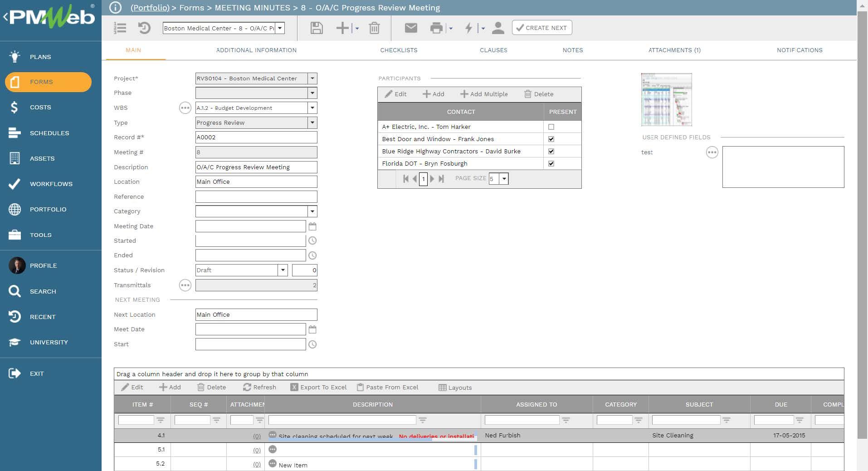This screenshot has height=471, width=868.
Task: Open the Status Draft dropdown
Action: point(283,270)
